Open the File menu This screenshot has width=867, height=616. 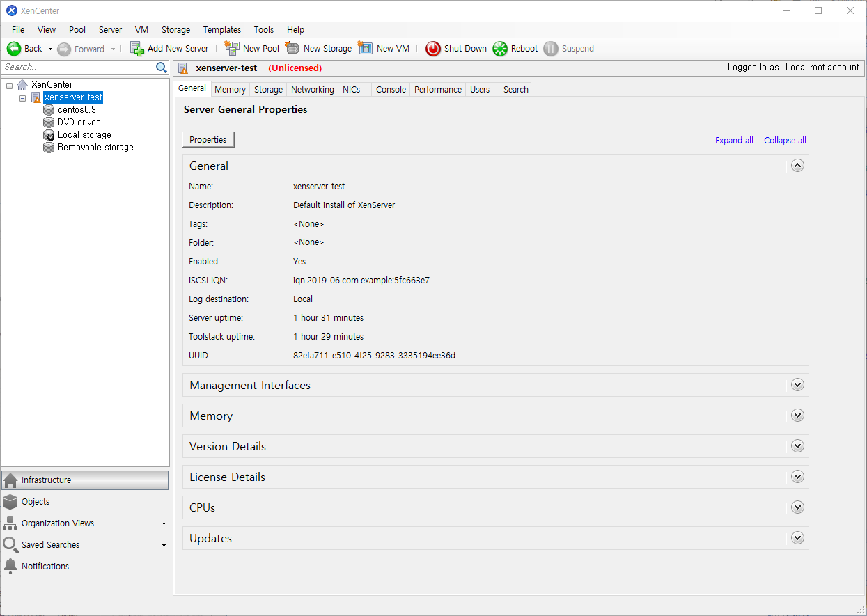[18, 30]
